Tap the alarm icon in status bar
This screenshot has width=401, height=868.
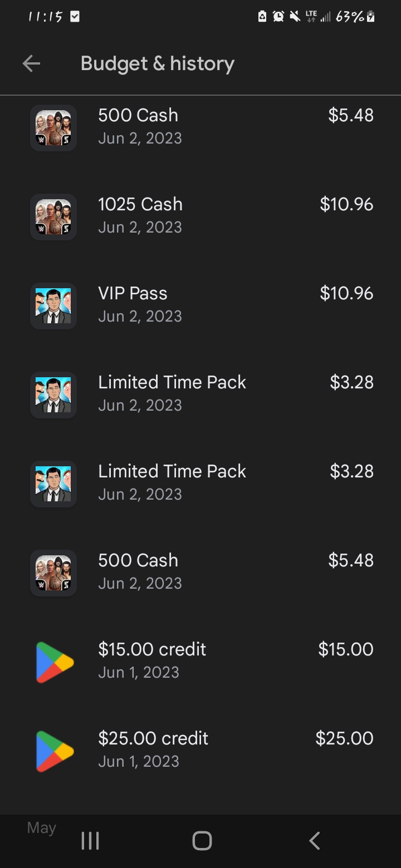(278, 17)
